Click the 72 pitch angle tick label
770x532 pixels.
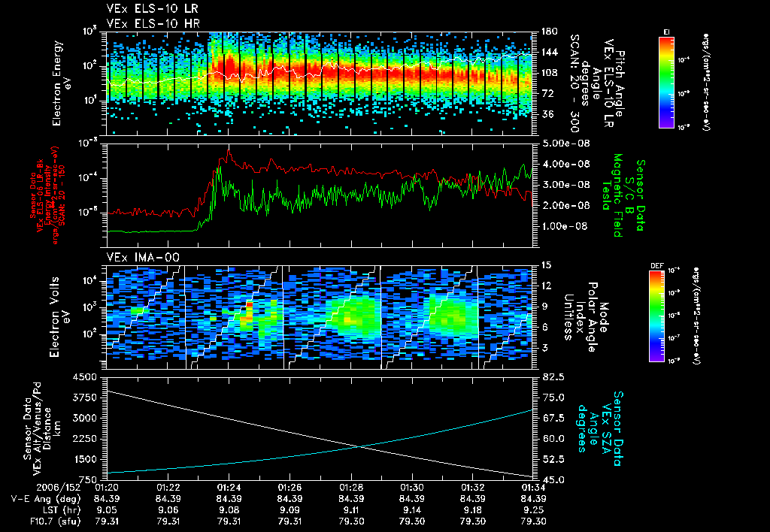(547, 93)
